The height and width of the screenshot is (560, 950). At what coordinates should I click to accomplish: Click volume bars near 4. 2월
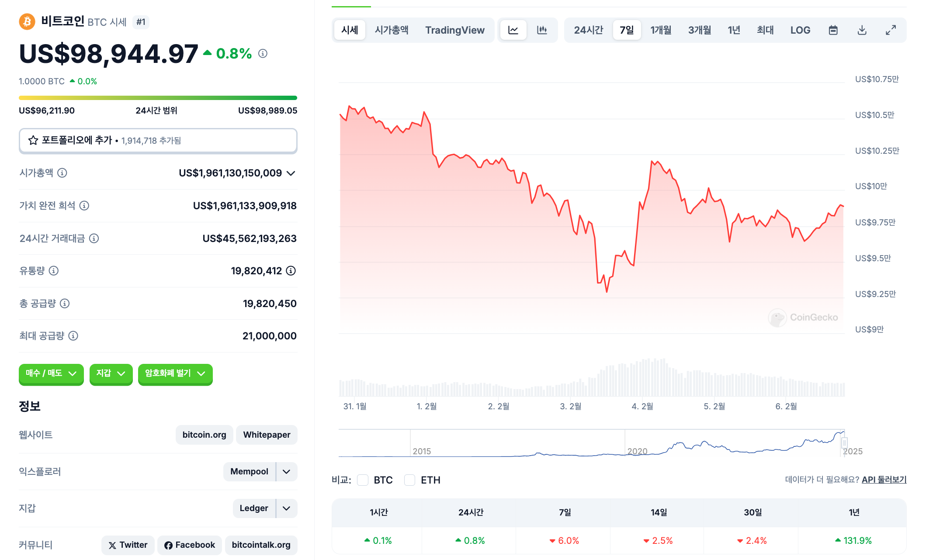642,378
